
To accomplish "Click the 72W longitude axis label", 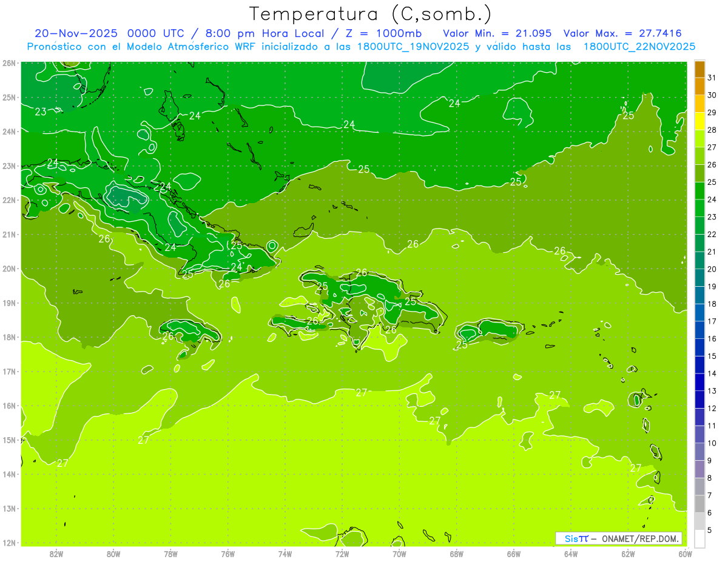I will [x=342, y=553].
